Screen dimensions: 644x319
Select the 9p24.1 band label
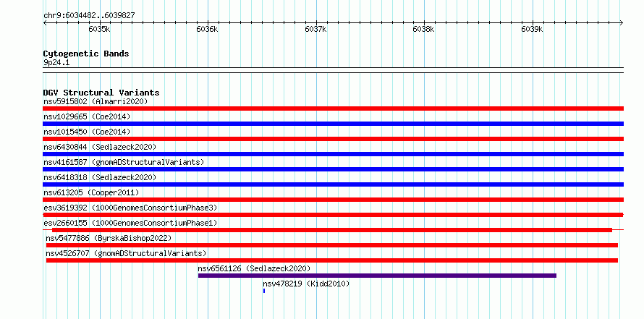56,62
